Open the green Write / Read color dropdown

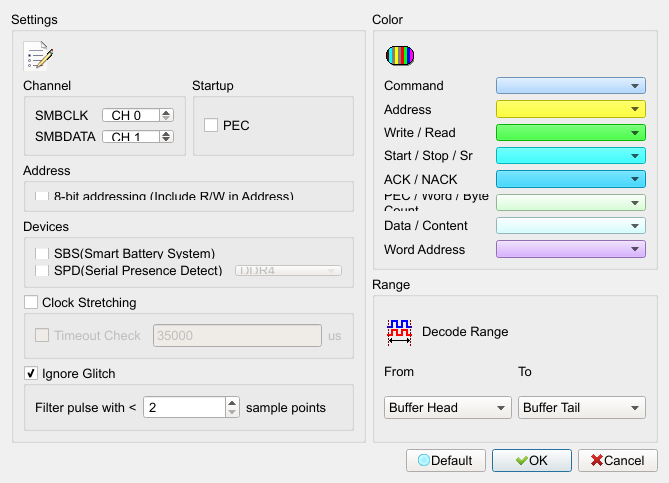point(570,132)
